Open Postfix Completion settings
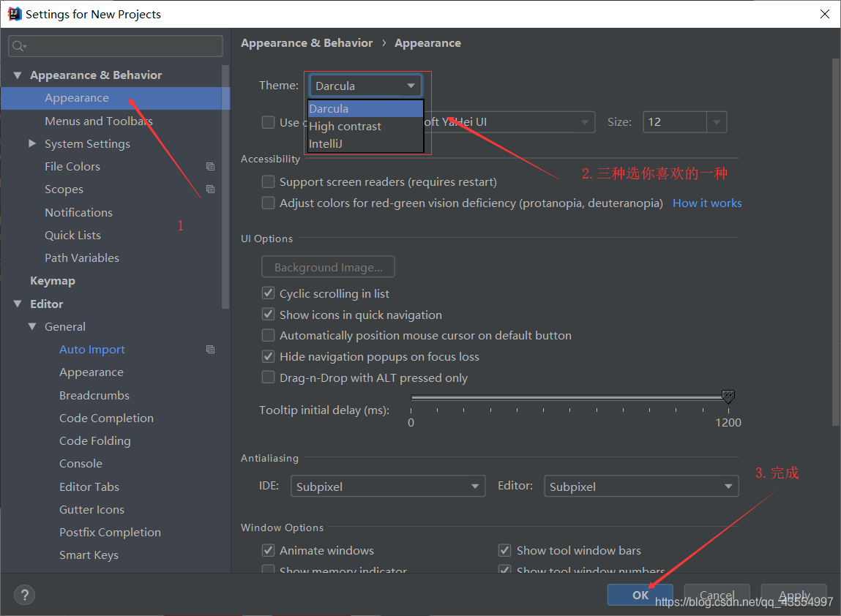 click(x=110, y=533)
